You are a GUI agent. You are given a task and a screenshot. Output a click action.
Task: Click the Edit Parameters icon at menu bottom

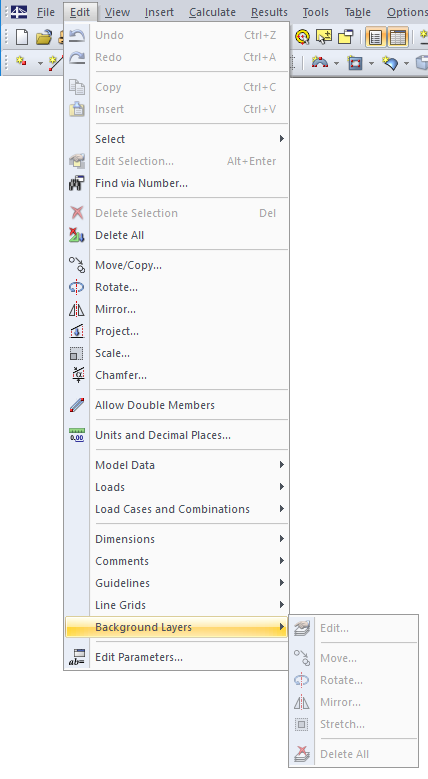77,657
